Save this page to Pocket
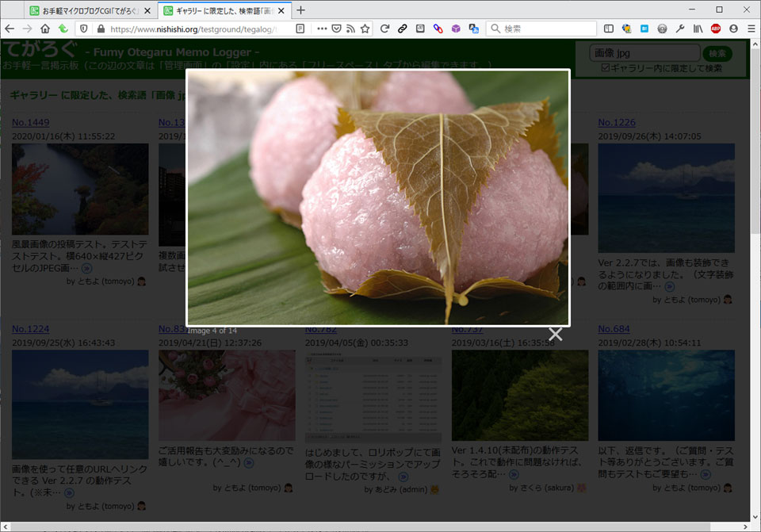The height and width of the screenshot is (532, 761). [x=336, y=29]
